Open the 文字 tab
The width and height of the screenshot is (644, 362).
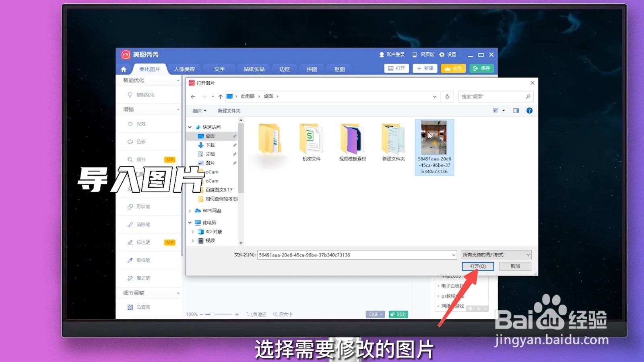[x=219, y=69]
